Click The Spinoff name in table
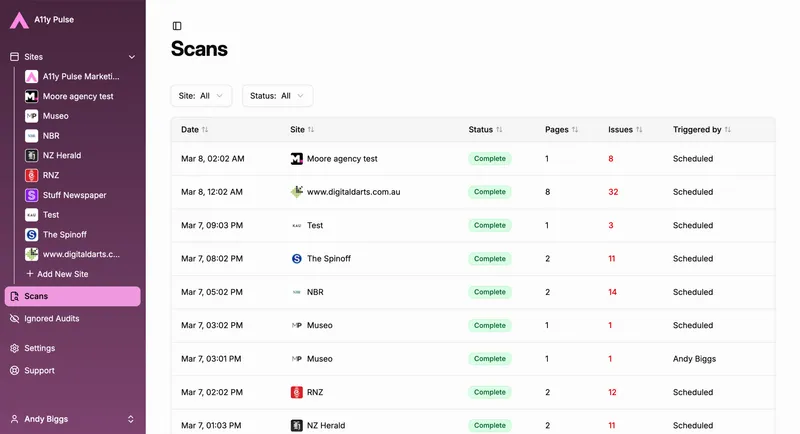This screenshot has height=434, width=800. click(x=329, y=259)
